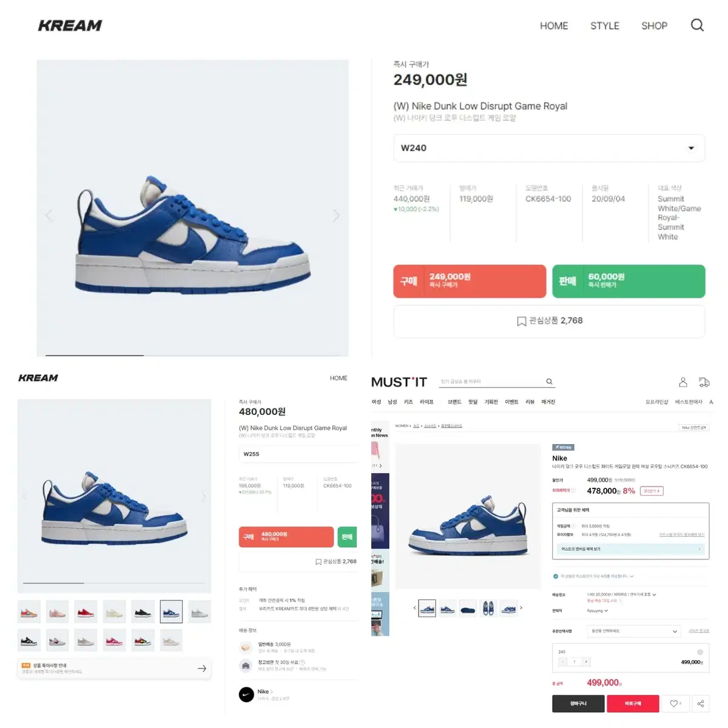Viewport: 728px width, 728px height.
Task: Open the MUST'IT delivery truck icon
Action: click(x=704, y=382)
